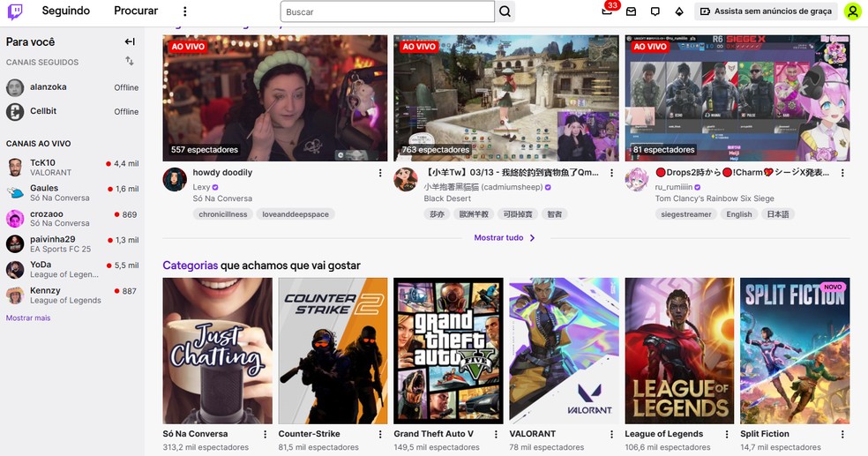Open options menu for VALORANT category
This screenshot has height=456, width=868.
pyautogui.click(x=611, y=435)
